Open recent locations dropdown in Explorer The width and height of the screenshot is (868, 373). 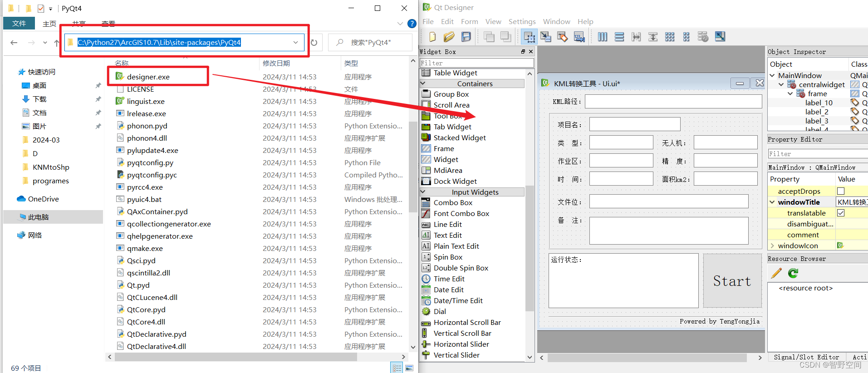pyautogui.click(x=45, y=43)
